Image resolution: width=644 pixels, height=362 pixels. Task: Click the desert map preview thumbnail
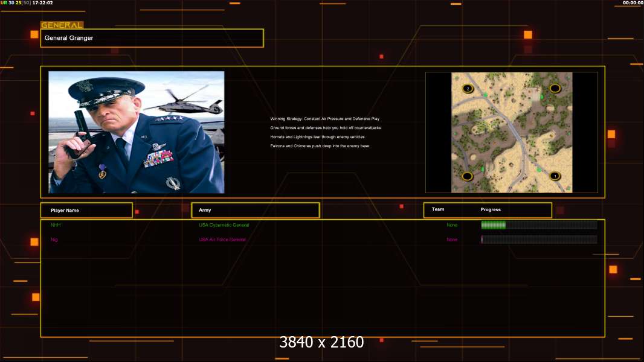click(x=511, y=132)
